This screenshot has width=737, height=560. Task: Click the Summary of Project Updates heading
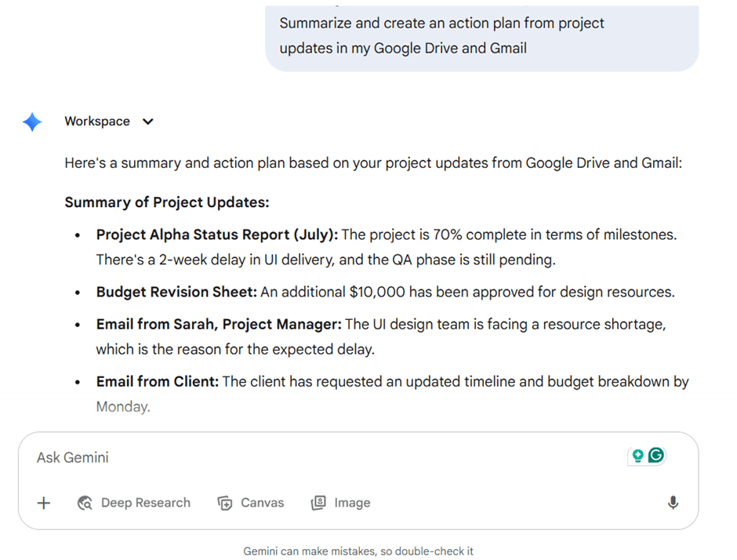tap(167, 202)
